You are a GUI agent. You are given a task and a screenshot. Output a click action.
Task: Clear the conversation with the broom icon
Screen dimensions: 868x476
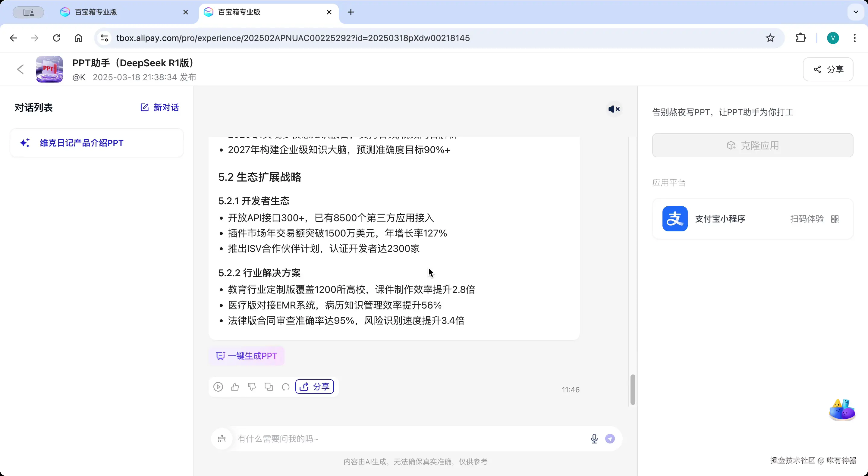(x=222, y=439)
